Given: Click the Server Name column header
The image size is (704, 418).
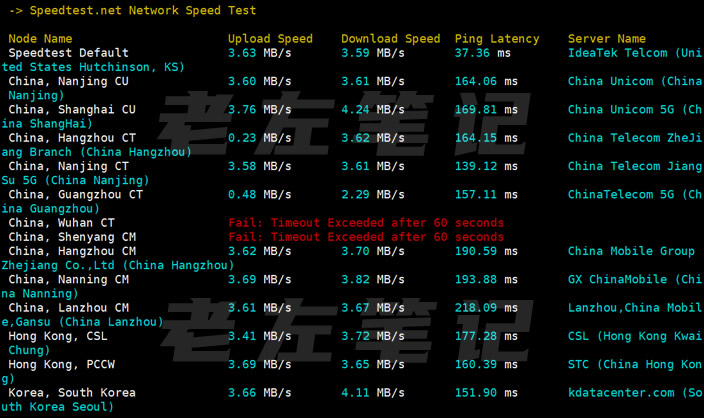Looking at the screenshot, I should (x=607, y=39).
